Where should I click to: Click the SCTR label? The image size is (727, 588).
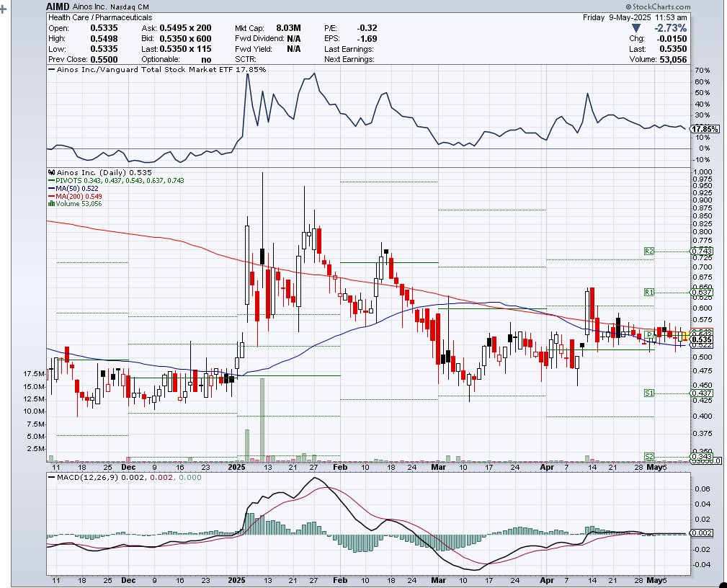coord(246,59)
